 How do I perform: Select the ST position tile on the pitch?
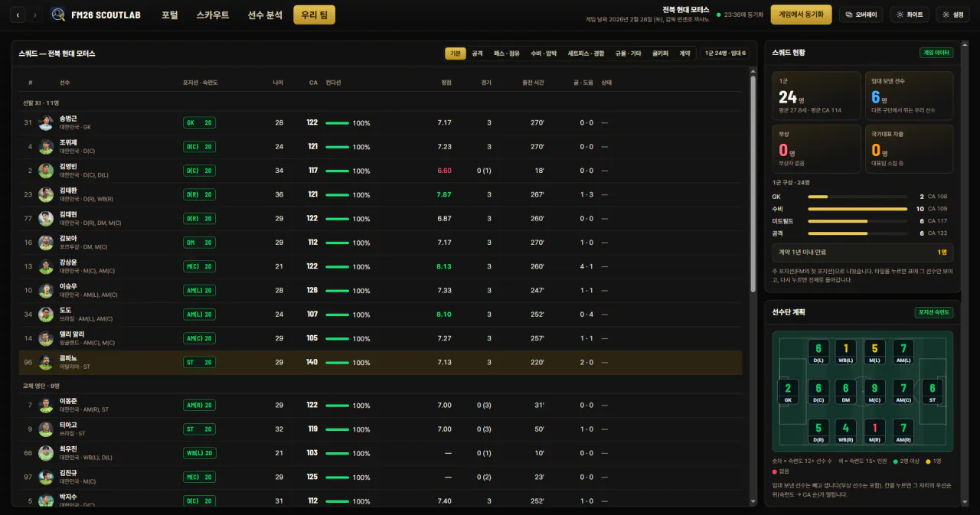932,391
